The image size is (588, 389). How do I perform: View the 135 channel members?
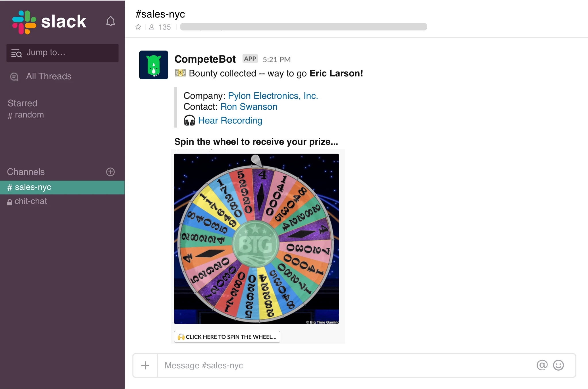point(160,27)
